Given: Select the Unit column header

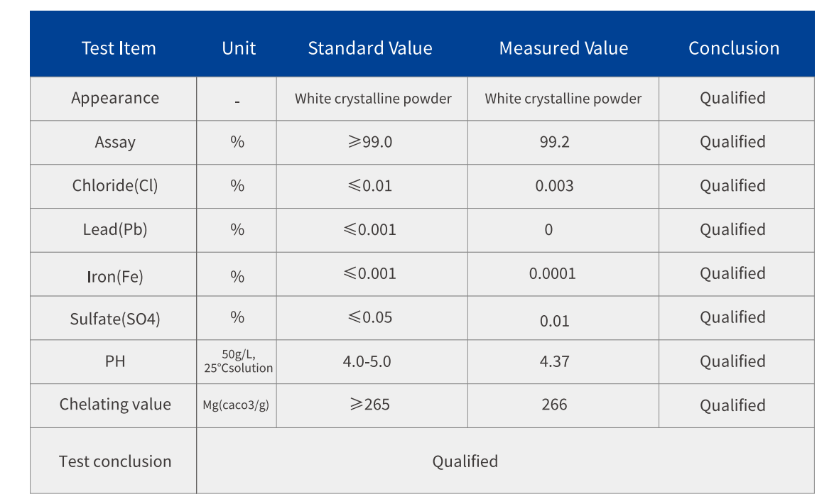Looking at the screenshot, I should click(239, 48).
